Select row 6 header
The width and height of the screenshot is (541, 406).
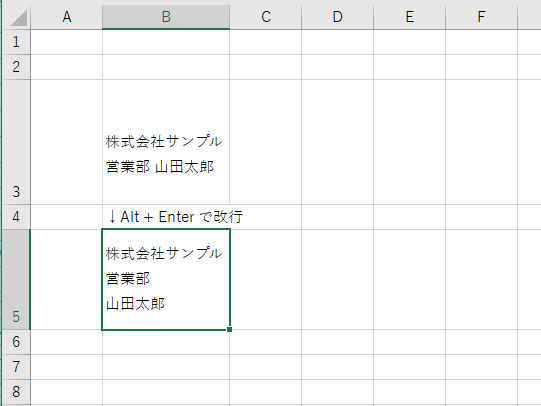[16, 342]
